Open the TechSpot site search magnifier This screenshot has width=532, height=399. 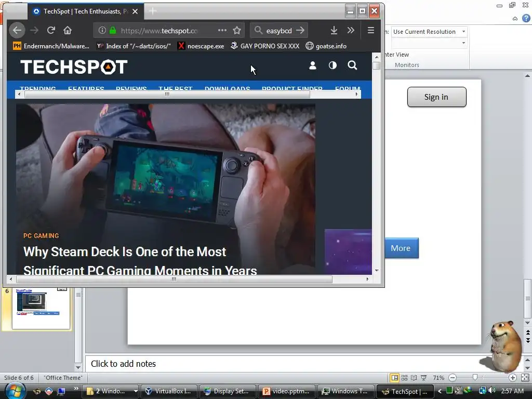(352, 65)
